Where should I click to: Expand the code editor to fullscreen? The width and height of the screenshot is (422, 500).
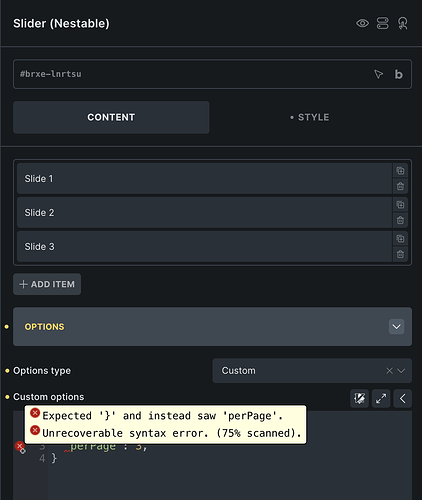click(381, 398)
